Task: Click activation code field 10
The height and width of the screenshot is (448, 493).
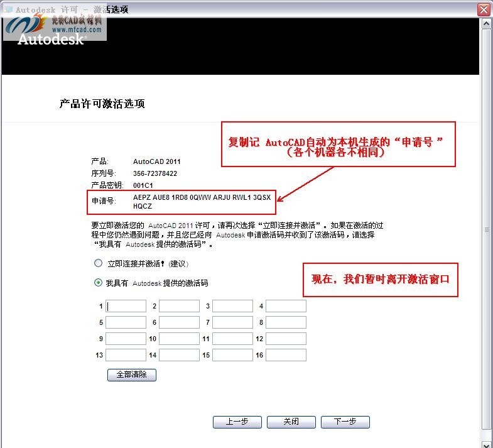Action: pos(179,339)
